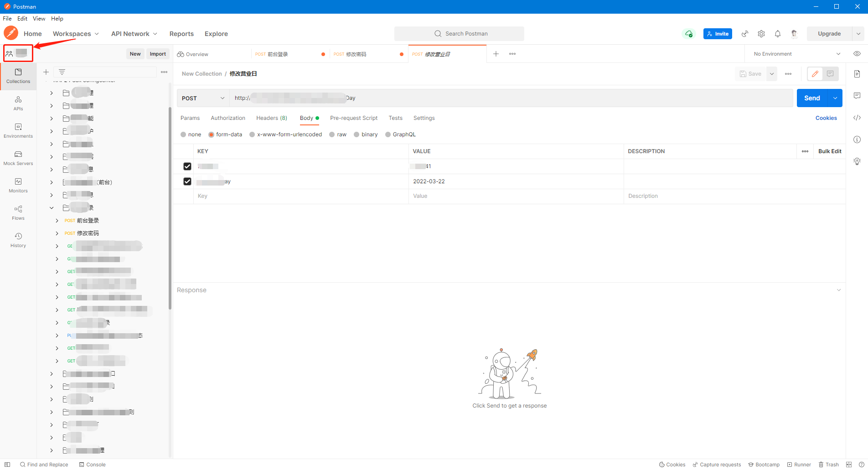Image resolution: width=868 pixels, height=470 pixels.
Task: Open the Collections sidebar panel
Action: click(18, 76)
